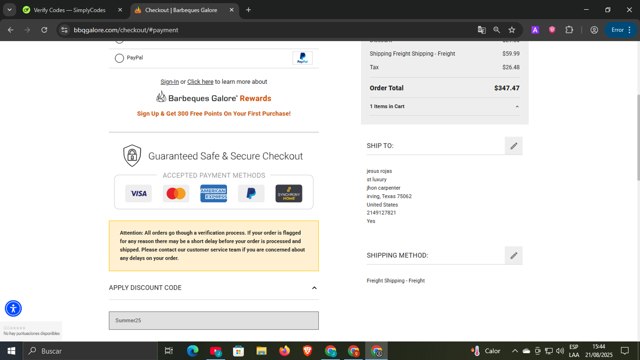Edit the Shipping Method

(x=513, y=256)
